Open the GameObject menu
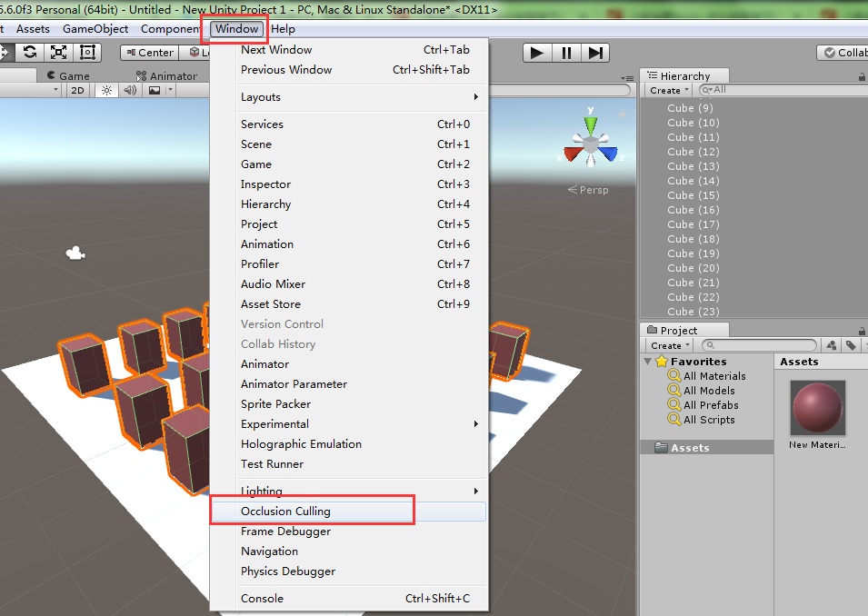Image resolution: width=868 pixels, height=616 pixels. [95, 29]
